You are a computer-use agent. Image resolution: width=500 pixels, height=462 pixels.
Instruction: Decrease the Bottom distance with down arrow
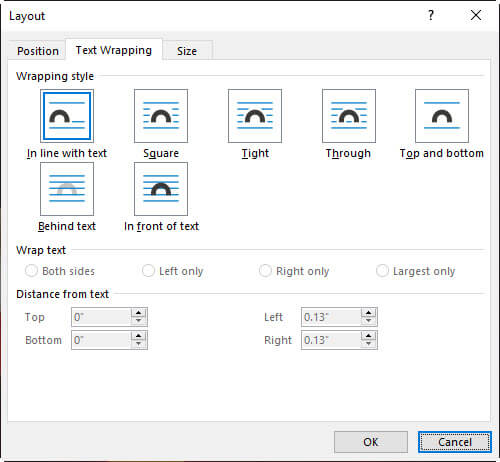[x=138, y=344]
